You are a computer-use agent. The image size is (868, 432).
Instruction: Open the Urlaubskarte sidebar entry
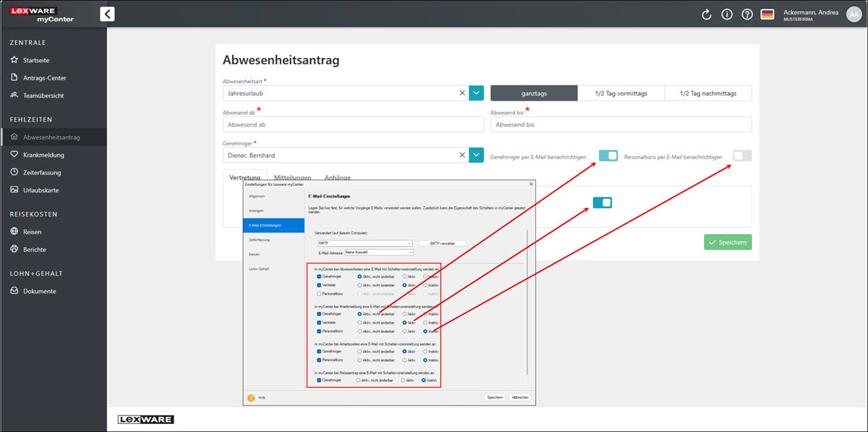pyautogui.click(x=41, y=190)
